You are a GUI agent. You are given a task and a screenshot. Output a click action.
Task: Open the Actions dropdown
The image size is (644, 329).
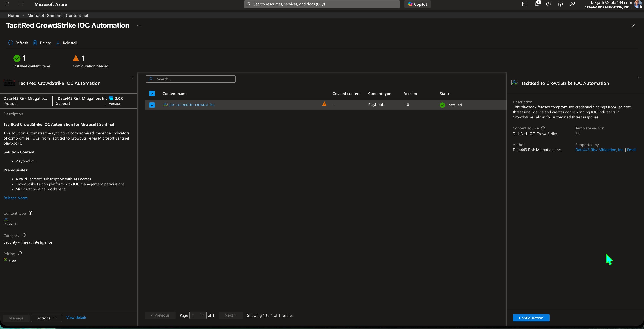[x=47, y=318]
